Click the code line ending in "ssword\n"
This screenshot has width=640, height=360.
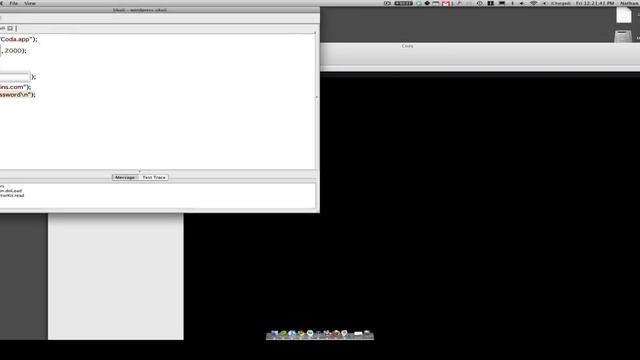coord(18,95)
